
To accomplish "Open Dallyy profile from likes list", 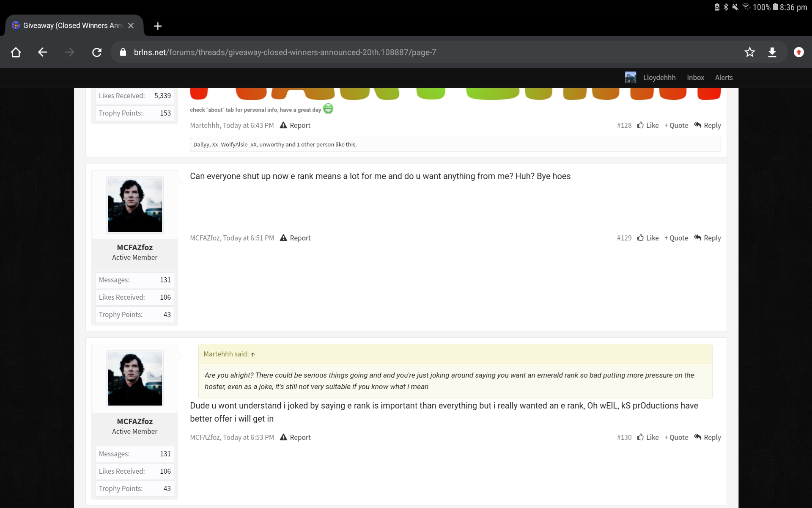I will [201, 144].
